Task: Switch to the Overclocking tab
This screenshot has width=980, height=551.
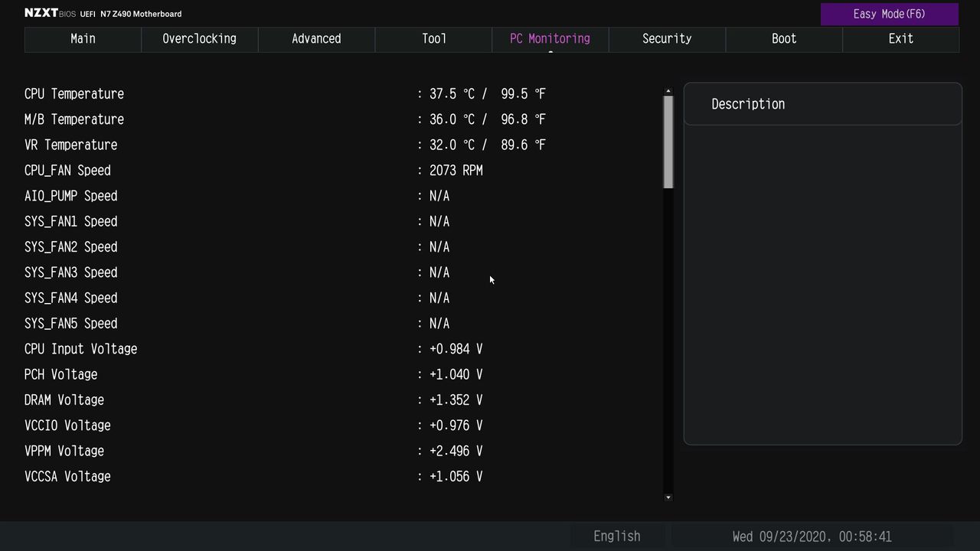Action: pos(200,39)
